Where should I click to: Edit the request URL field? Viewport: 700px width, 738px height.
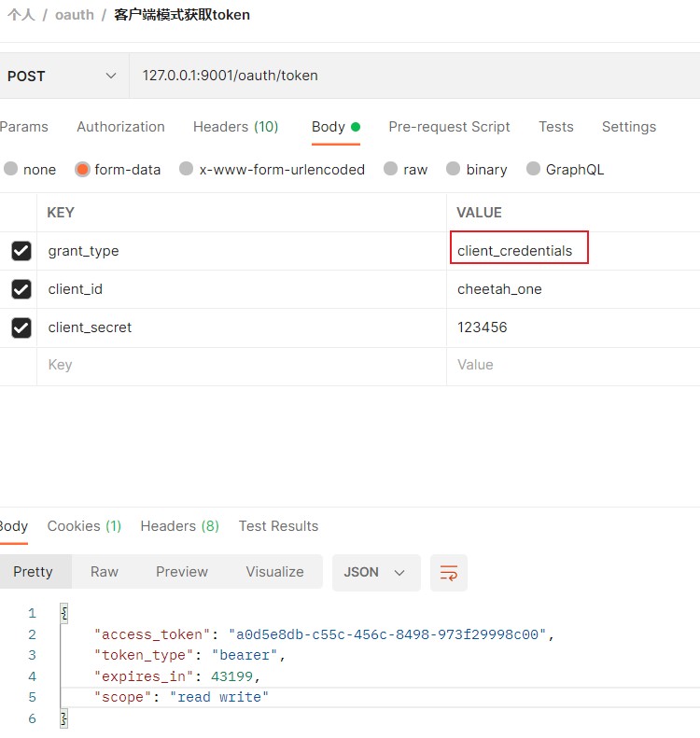click(414, 76)
